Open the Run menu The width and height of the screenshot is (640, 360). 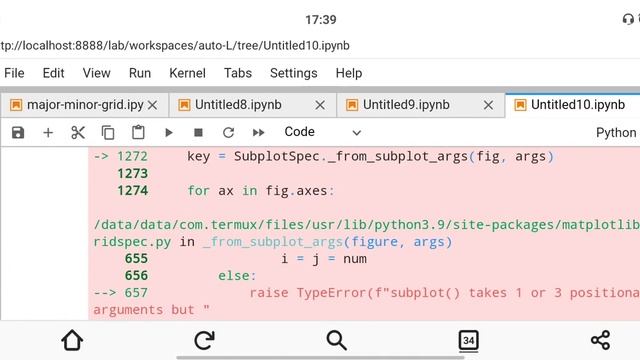click(x=140, y=73)
